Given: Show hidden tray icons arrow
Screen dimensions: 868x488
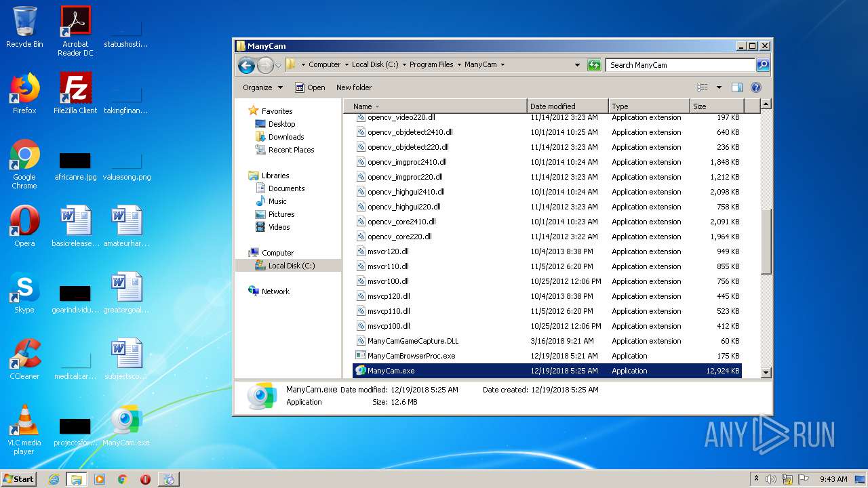Looking at the screenshot, I should coord(756,479).
